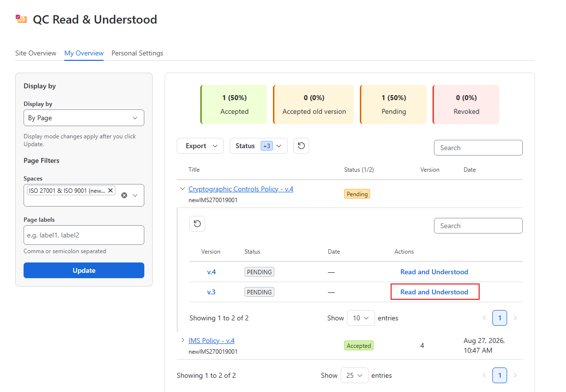Click the Pending status badge for Cryptographic policy

tap(357, 194)
